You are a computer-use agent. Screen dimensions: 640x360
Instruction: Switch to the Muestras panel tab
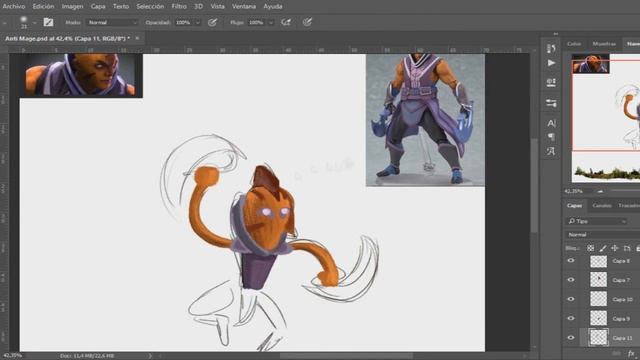click(604, 44)
